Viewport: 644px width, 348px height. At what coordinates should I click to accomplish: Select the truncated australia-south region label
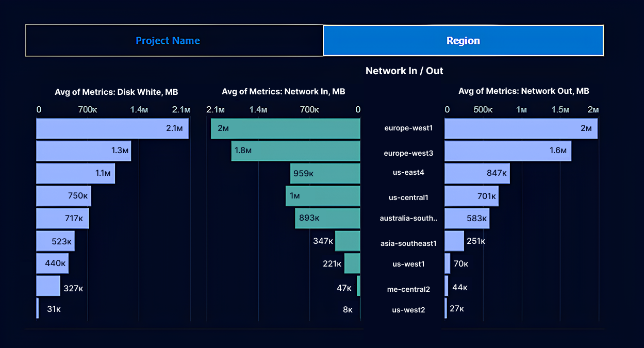(x=408, y=218)
